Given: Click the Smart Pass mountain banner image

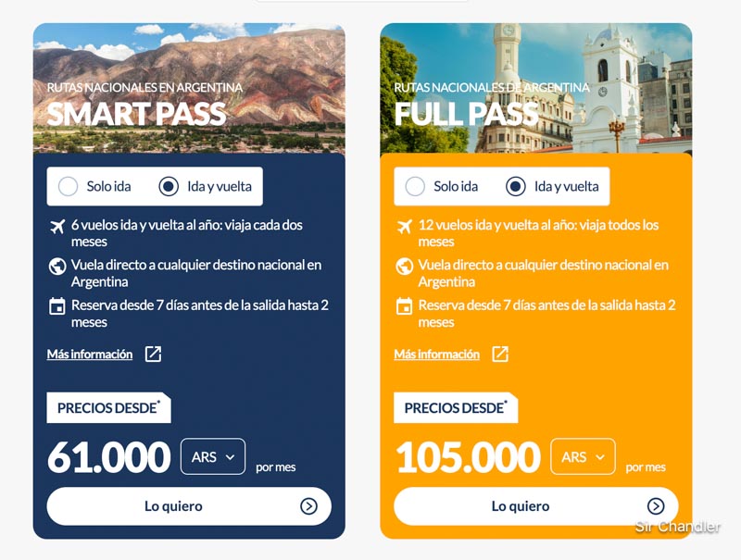Looking at the screenshot, I should [x=189, y=88].
